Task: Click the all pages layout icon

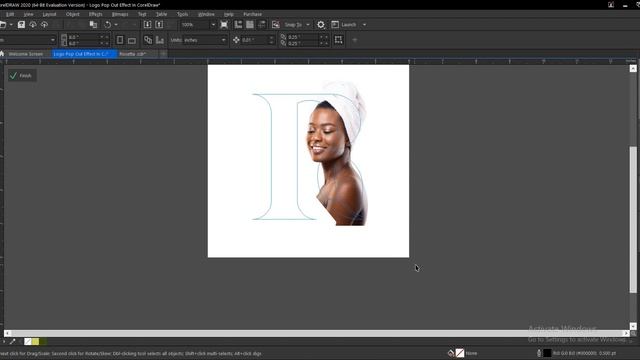Action: point(148,40)
